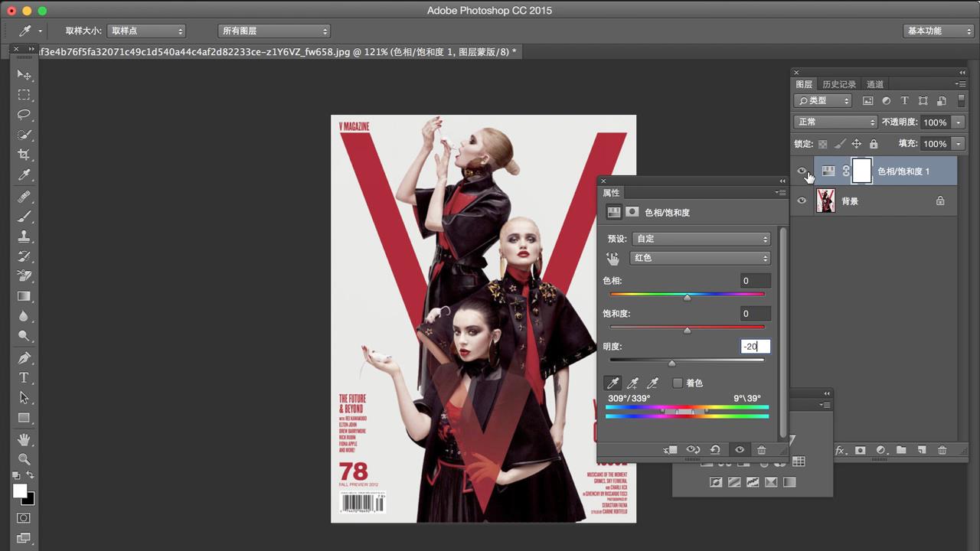
Task: Select the Zoom tool
Action: pos(24,459)
